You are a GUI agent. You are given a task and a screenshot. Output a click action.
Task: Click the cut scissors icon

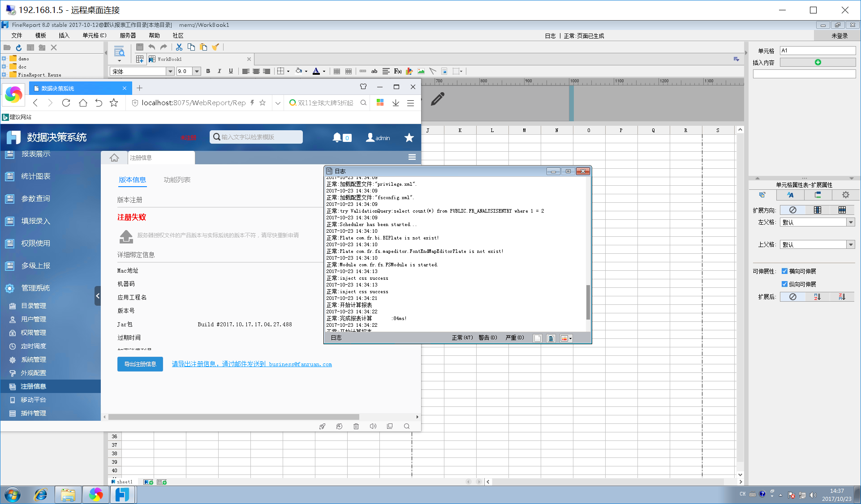coord(179,47)
